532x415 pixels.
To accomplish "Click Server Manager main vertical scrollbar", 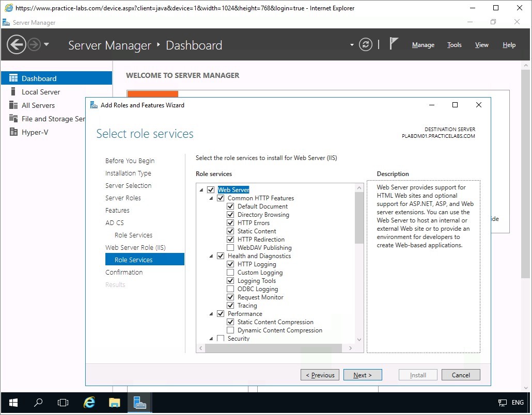I will click(526, 174).
